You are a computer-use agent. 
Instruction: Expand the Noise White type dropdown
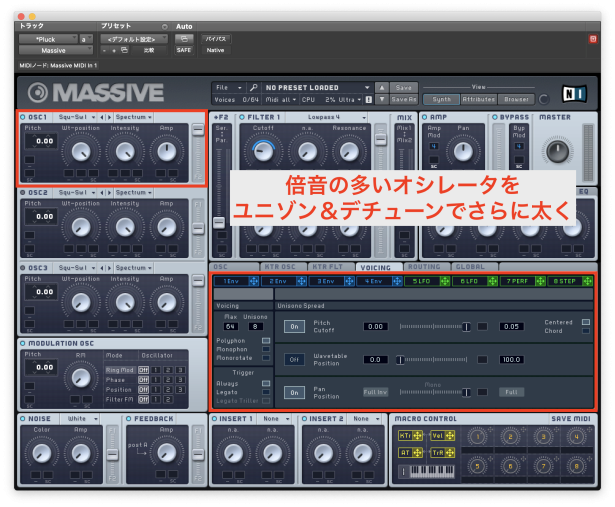point(79,418)
